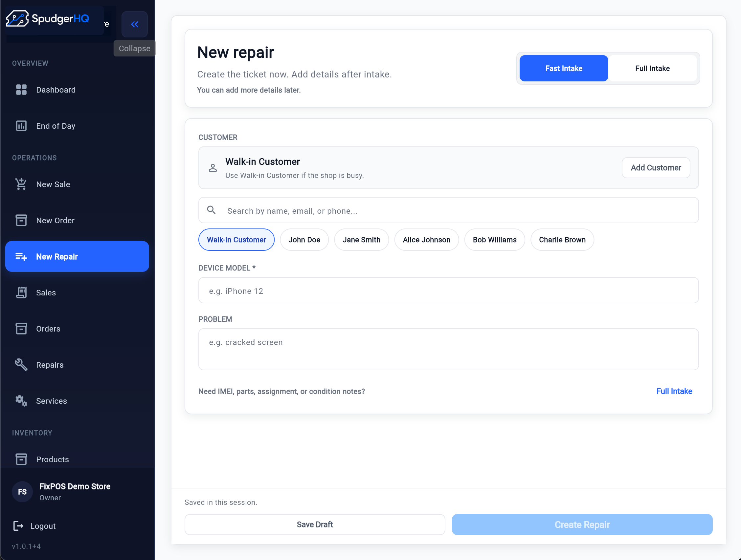741x560 pixels.
Task: Switch to Fast Intake mode
Action: (564, 68)
